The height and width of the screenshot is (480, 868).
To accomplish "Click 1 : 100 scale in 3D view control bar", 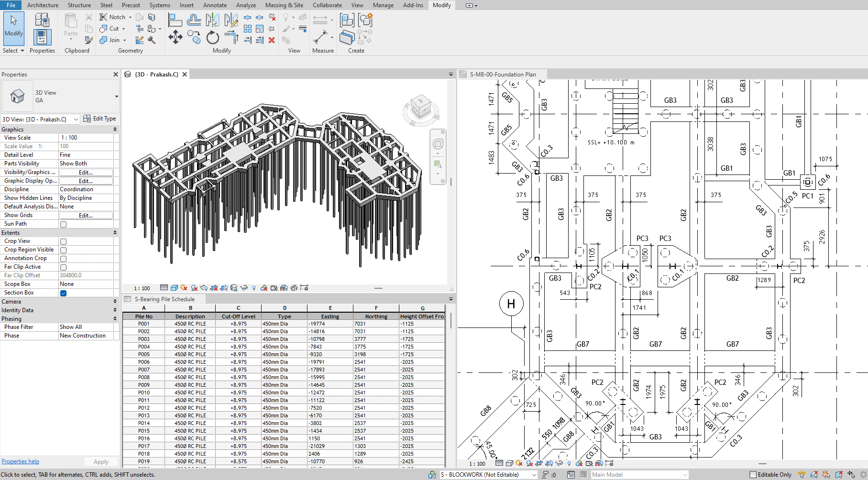I will (x=142, y=288).
